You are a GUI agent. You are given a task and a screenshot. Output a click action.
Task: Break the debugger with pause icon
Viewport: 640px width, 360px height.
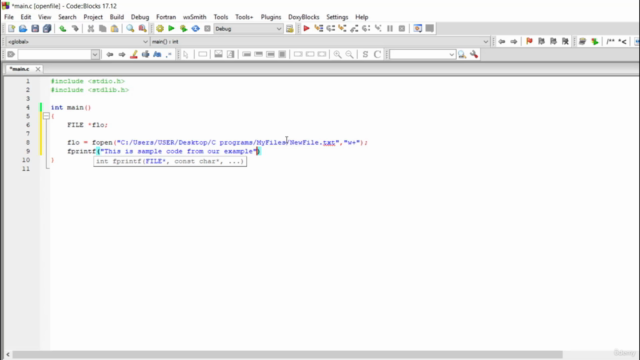tap(390, 29)
